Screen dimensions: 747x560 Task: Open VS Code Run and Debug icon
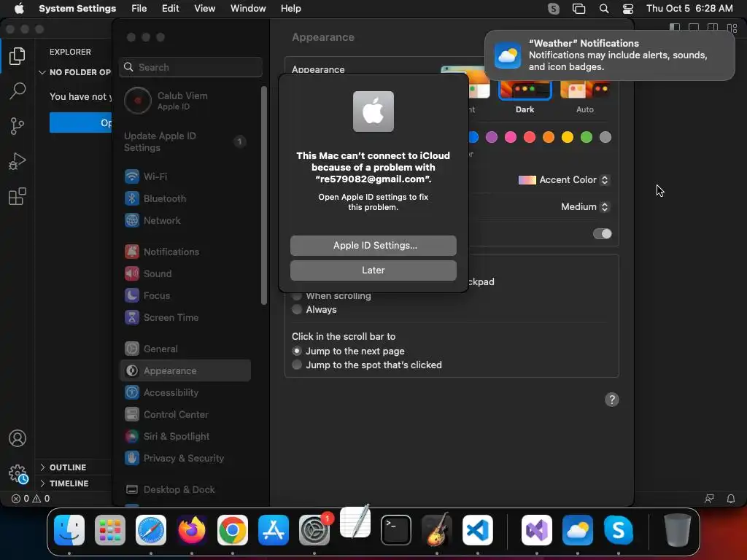click(18, 161)
